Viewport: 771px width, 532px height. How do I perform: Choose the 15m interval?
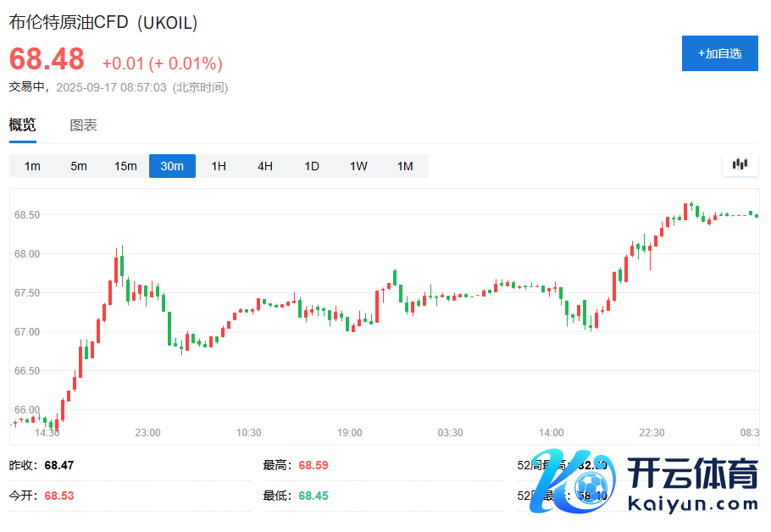(125, 166)
